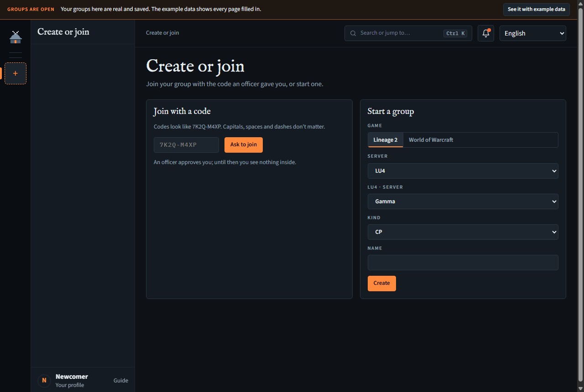Open the notifications bell

point(486,33)
